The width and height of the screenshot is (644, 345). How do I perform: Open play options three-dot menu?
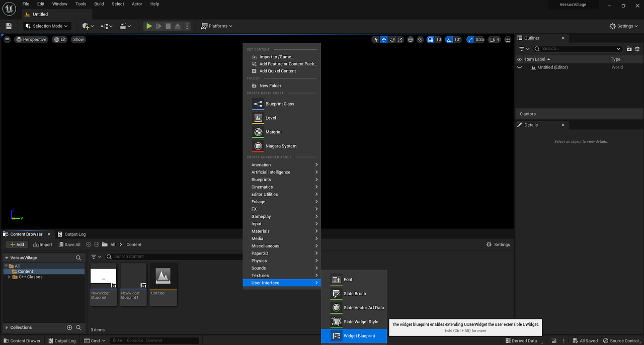(187, 26)
